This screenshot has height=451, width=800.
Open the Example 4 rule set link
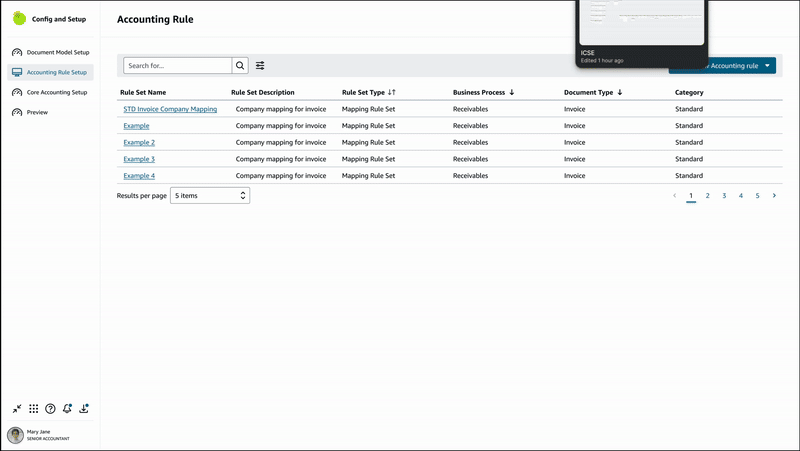[139, 176]
